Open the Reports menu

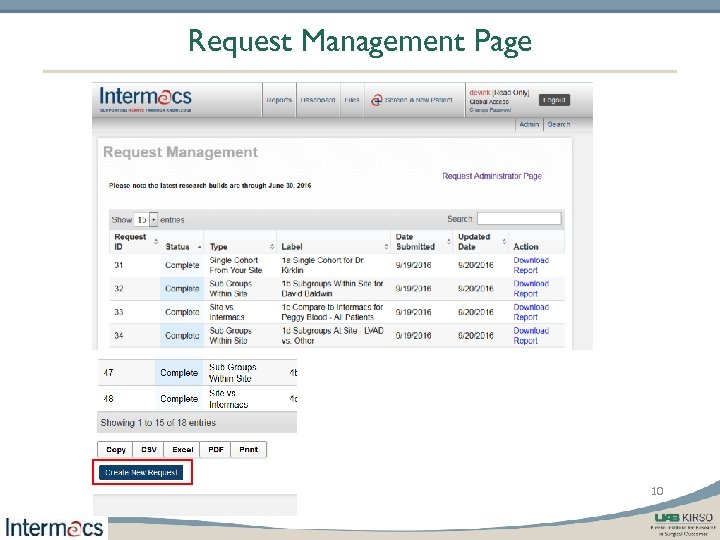tap(279, 100)
